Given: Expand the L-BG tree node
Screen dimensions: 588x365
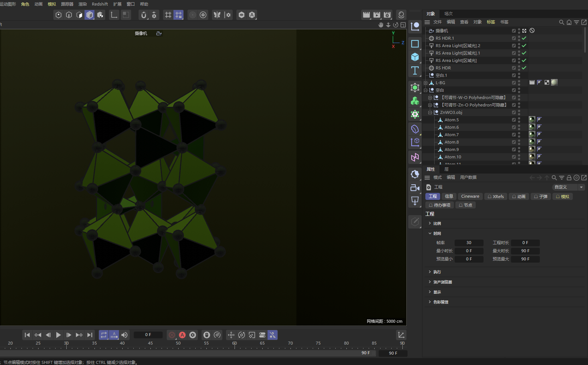Looking at the screenshot, I should coord(426,83).
